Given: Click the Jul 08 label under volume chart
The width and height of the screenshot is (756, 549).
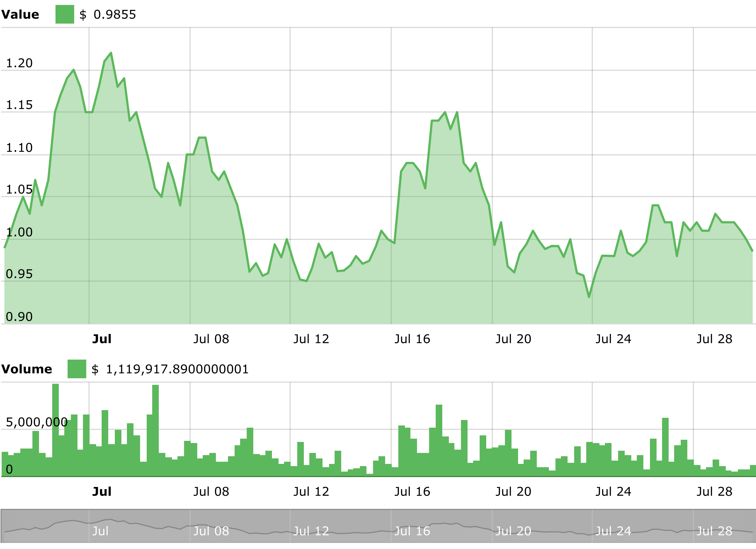Looking at the screenshot, I should [211, 492].
